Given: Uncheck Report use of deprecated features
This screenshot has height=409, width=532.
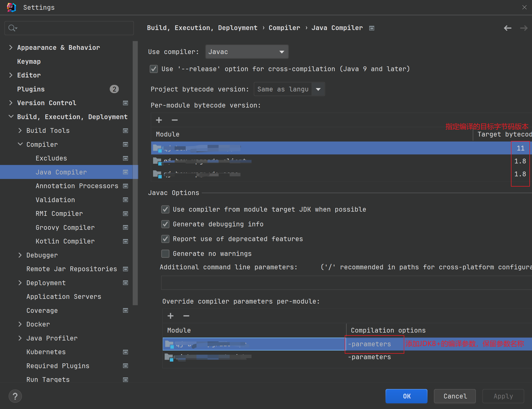Looking at the screenshot, I should pos(165,239).
